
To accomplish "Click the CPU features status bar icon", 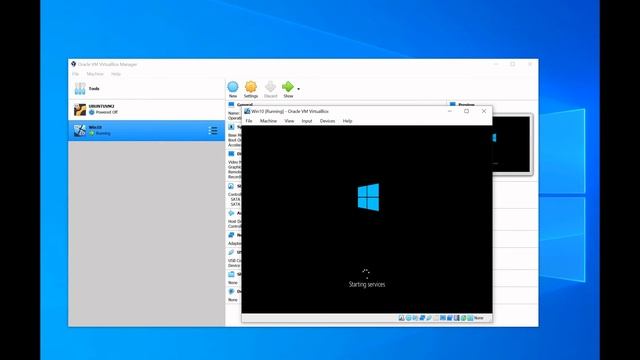I will coord(457,318).
